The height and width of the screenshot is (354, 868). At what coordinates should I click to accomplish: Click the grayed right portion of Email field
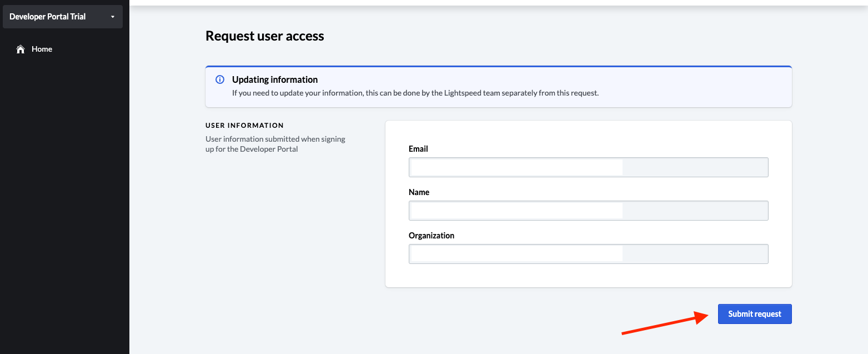[695, 167]
